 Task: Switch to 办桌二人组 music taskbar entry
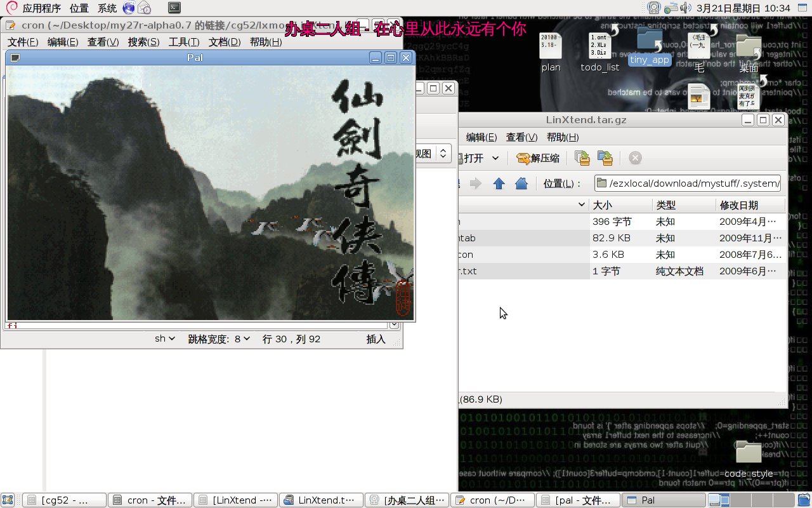(407, 500)
